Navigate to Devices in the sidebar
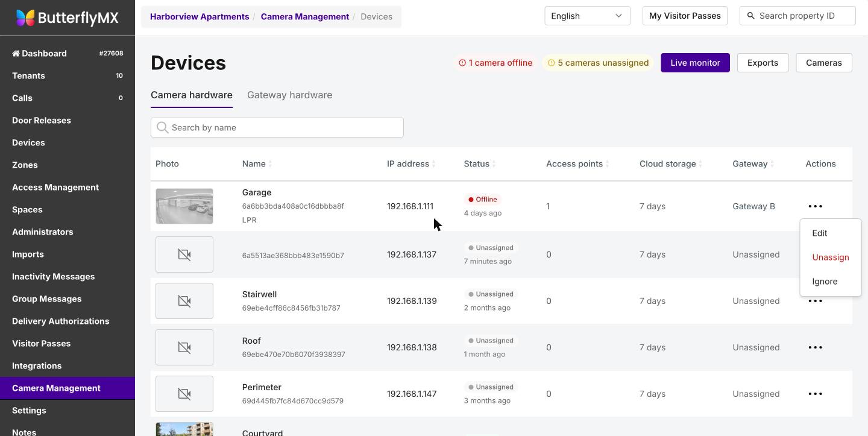The image size is (868, 436). [x=68, y=142]
